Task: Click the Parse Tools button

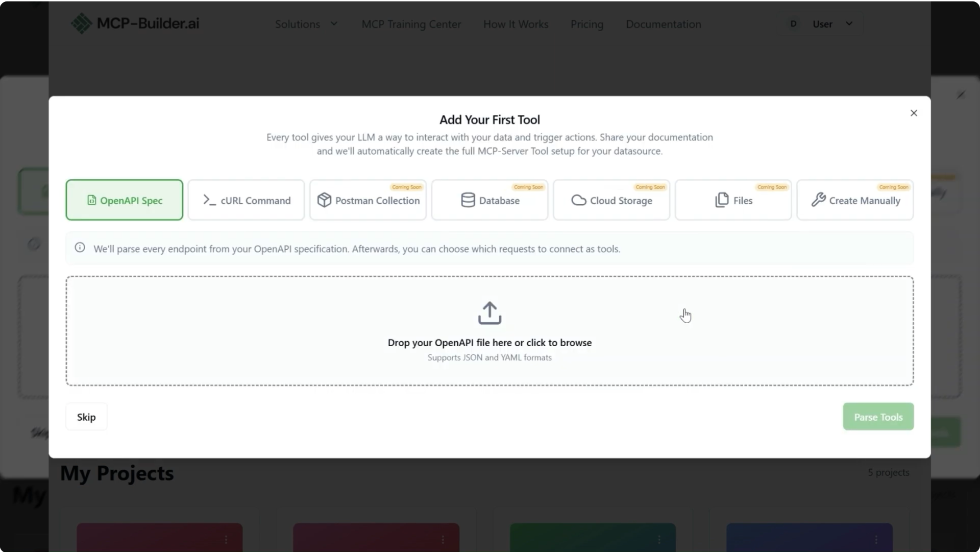Action: pyautogui.click(x=877, y=417)
